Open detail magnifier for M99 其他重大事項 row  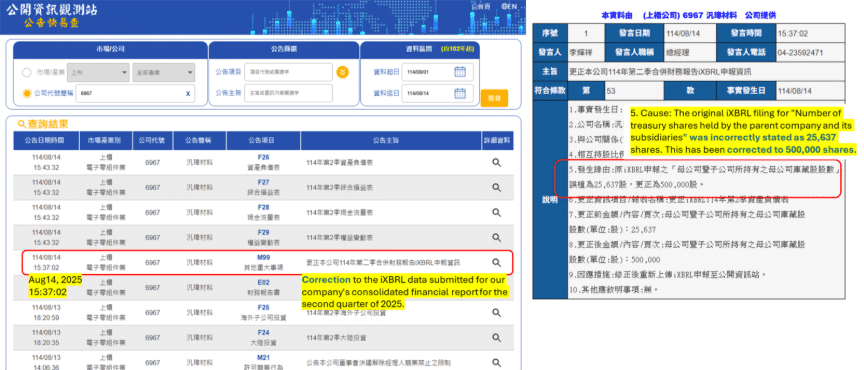tap(496, 262)
